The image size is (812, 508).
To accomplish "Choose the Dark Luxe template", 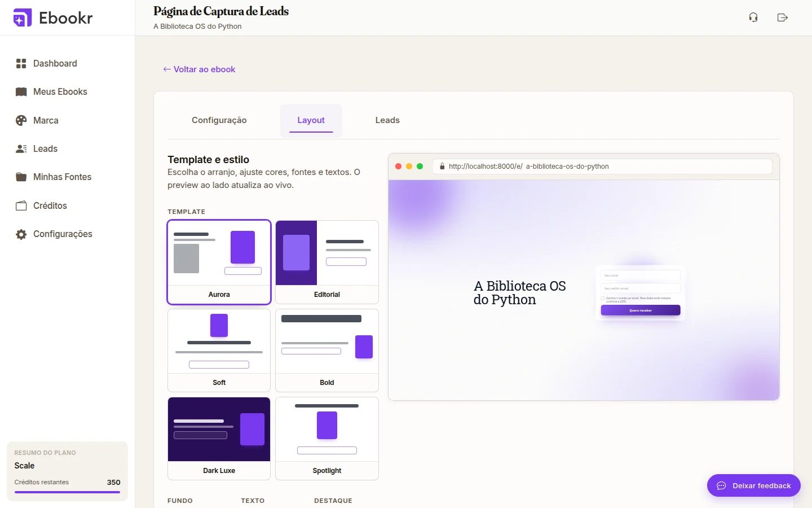I will point(219,439).
